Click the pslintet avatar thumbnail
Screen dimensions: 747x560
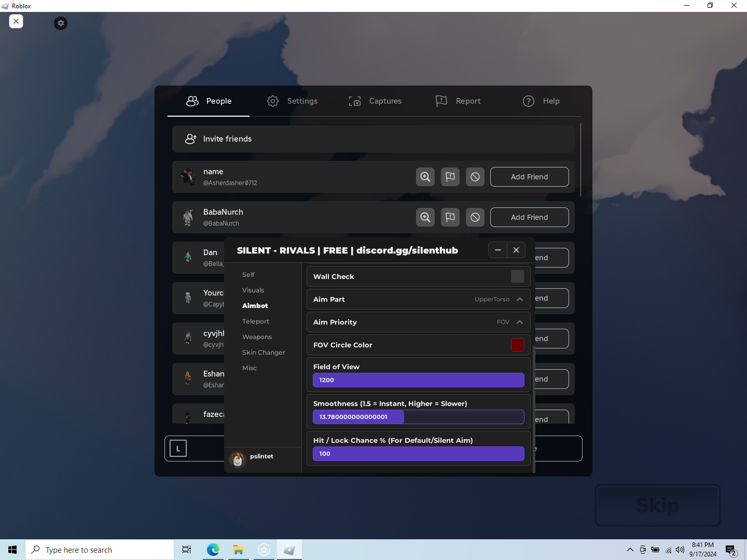click(238, 459)
